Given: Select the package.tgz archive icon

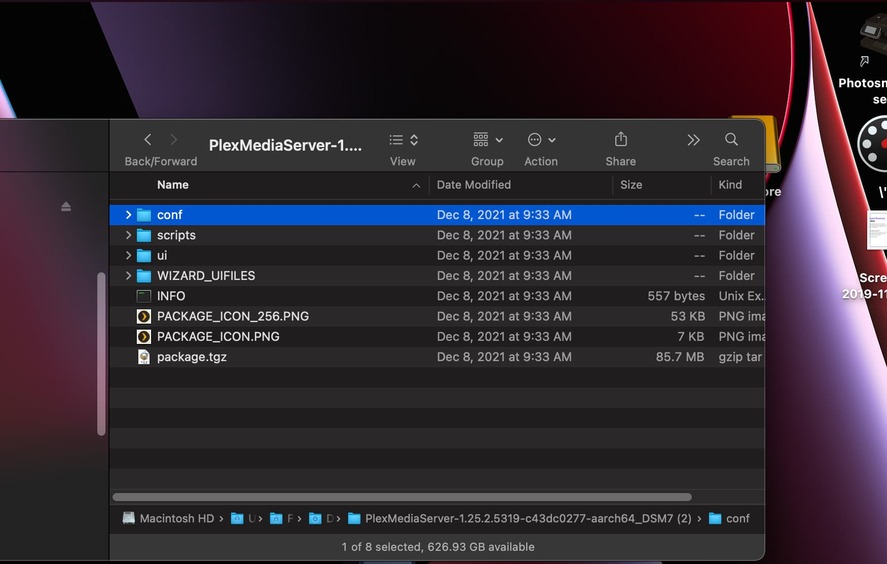Looking at the screenshot, I should point(144,357).
